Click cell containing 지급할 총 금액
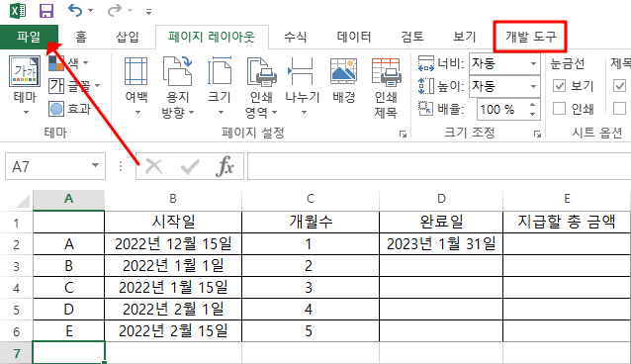This screenshot has height=364, width=631. tap(567, 222)
